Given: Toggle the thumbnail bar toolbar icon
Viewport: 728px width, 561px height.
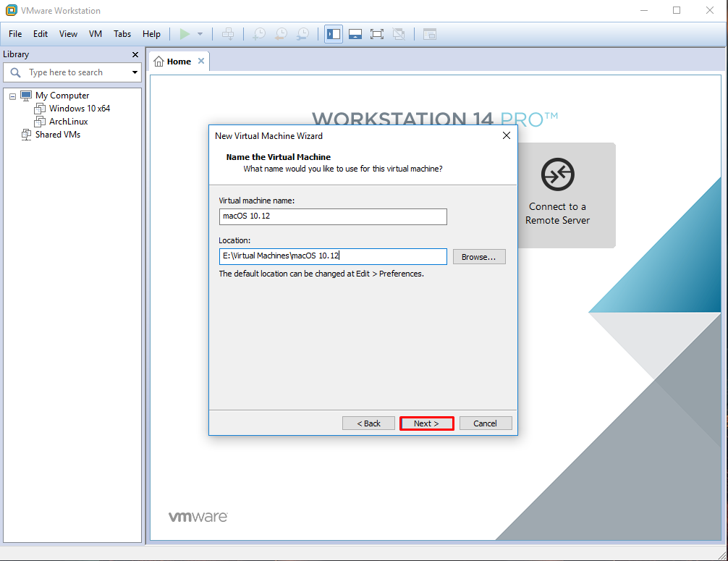Looking at the screenshot, I should (x=355, y=34).
